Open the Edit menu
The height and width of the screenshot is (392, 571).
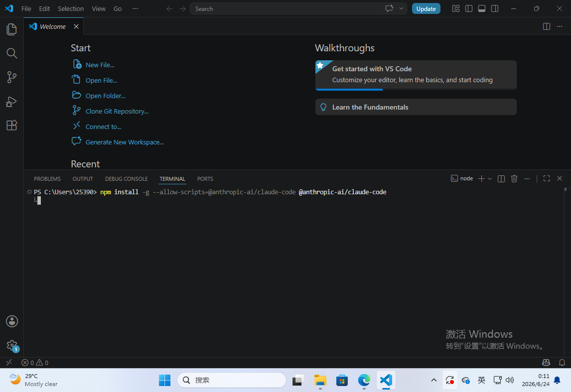pyautogui.click(x=44, y=8)
